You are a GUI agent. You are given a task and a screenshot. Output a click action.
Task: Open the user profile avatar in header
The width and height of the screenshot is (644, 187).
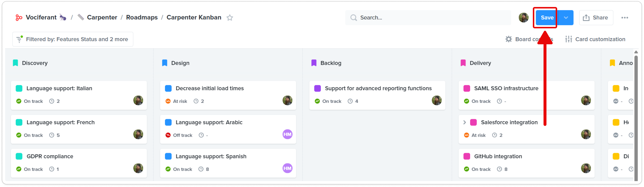[x=523, y=17]
